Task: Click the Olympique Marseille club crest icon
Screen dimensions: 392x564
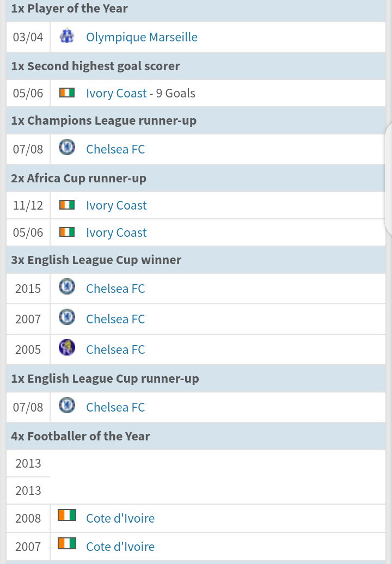Action: click(x=67, y=36)
